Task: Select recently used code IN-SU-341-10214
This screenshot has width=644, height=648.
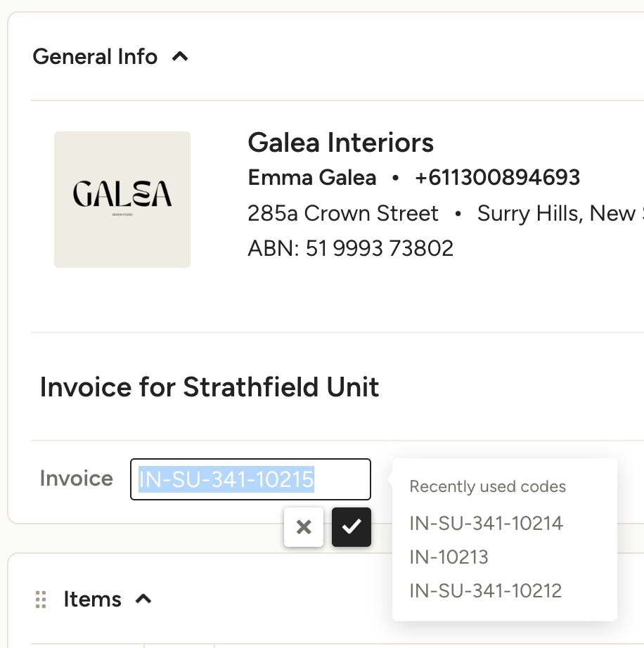Action: point(486,523)
